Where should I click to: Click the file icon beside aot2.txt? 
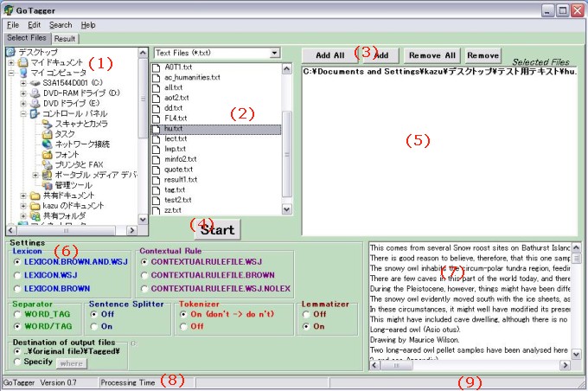(156, 98)
